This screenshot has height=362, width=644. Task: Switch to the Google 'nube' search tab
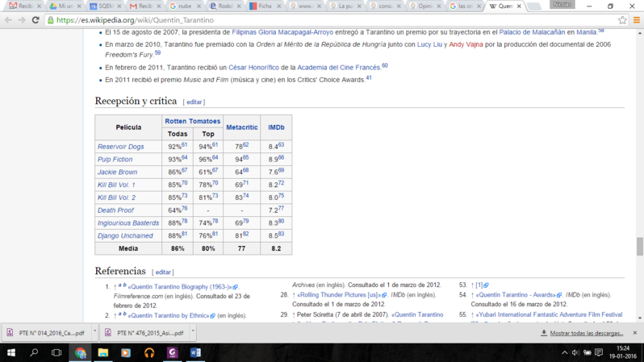coord(185,6)
